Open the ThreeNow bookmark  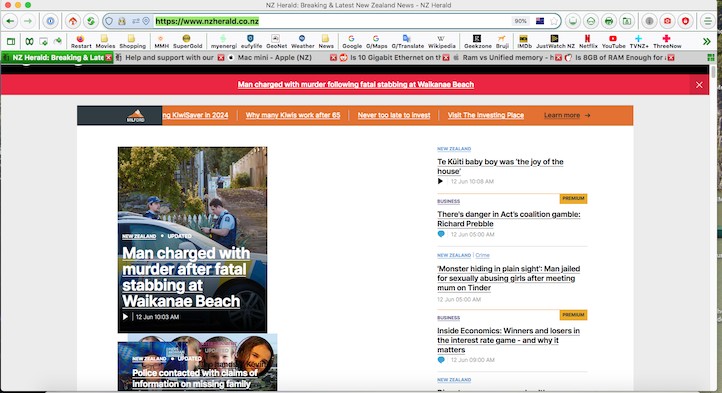(667, 42)
